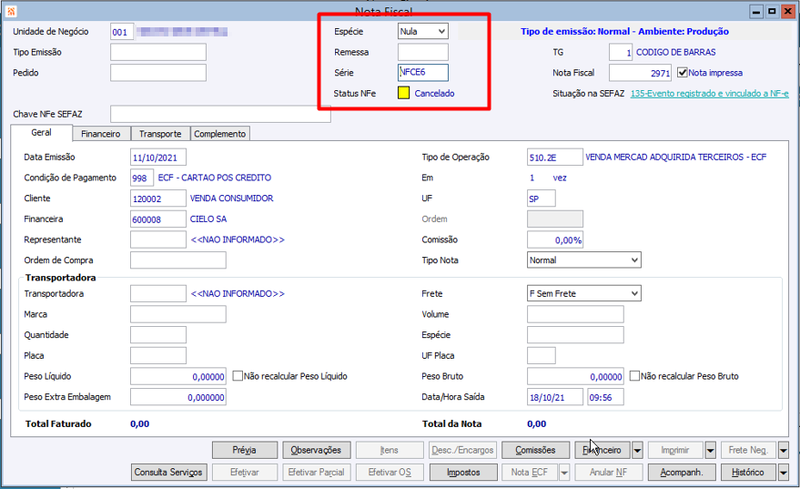Viewport: 800px width, 489px height.
Task: Click the Cliente field 120002
Action: (x=158, y=199)
